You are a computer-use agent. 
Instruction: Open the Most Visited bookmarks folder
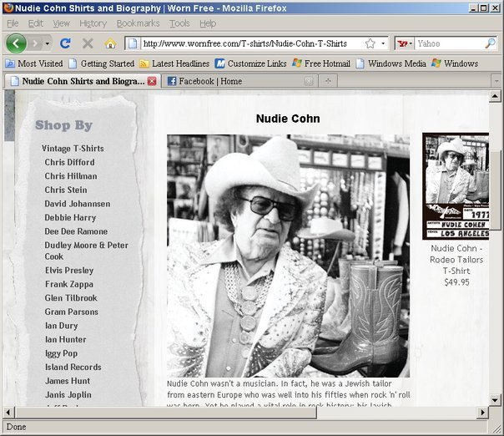point(34,63)
